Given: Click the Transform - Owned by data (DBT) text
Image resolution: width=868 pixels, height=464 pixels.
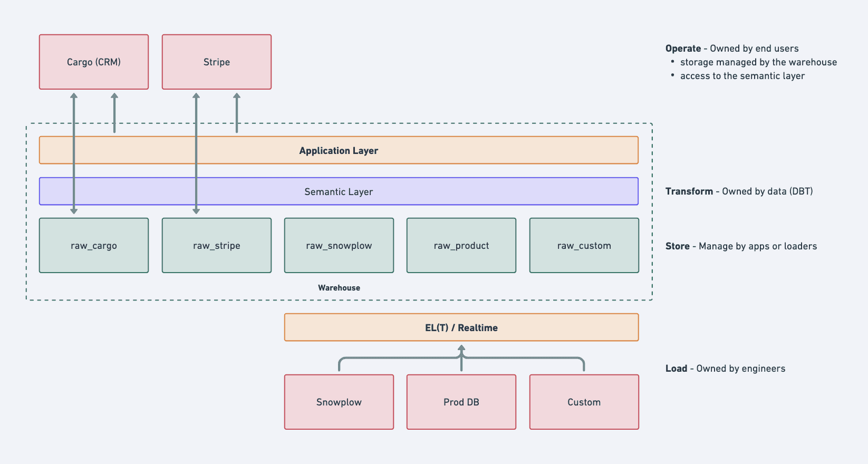Looking at the screenshot, I should click(739, 191).
